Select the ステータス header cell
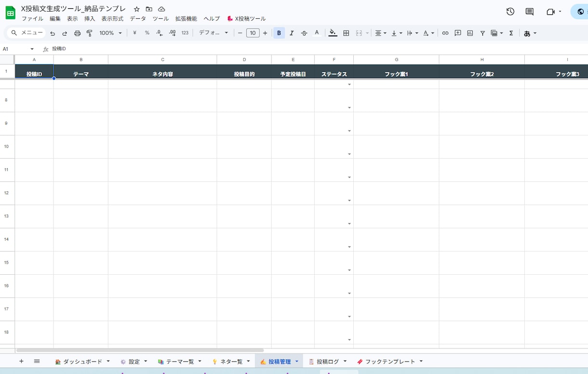The width and height of the screenshot is (588, 374). [334, 71]
